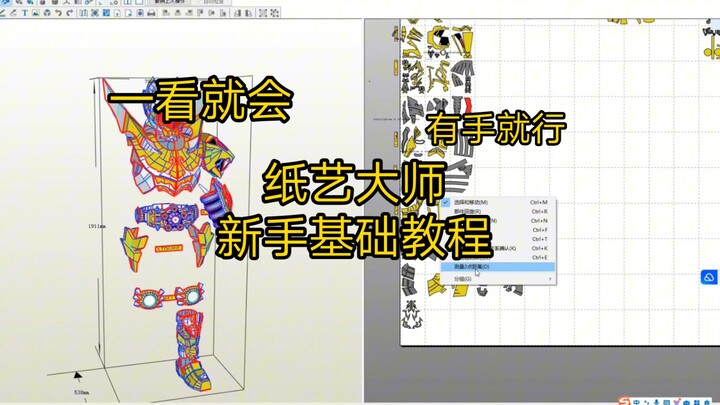Click the blue grid toolbar icon
Viewport: 720px width, 405px height.
point(106,13)
